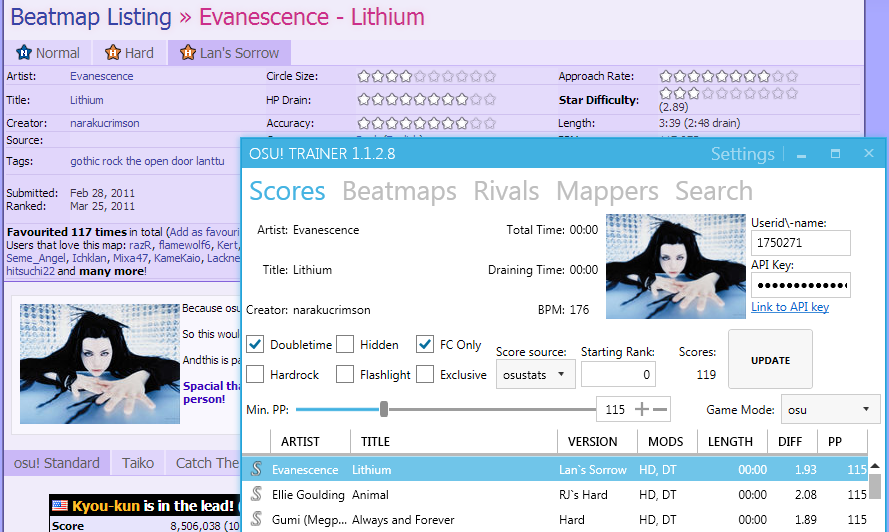Decrease Min. PP with the minus icon
The height and width of the screenshot is (532, 889).
click(x=660, y=409)
